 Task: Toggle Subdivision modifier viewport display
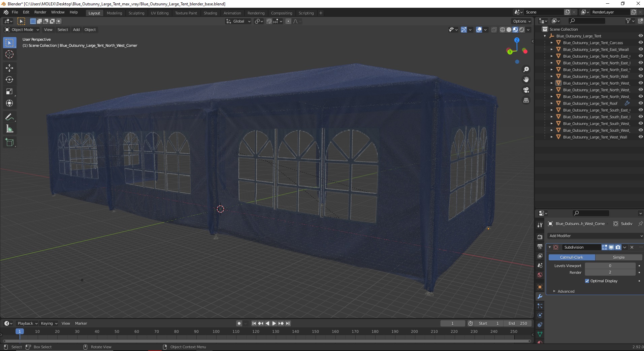pos(611,247)
